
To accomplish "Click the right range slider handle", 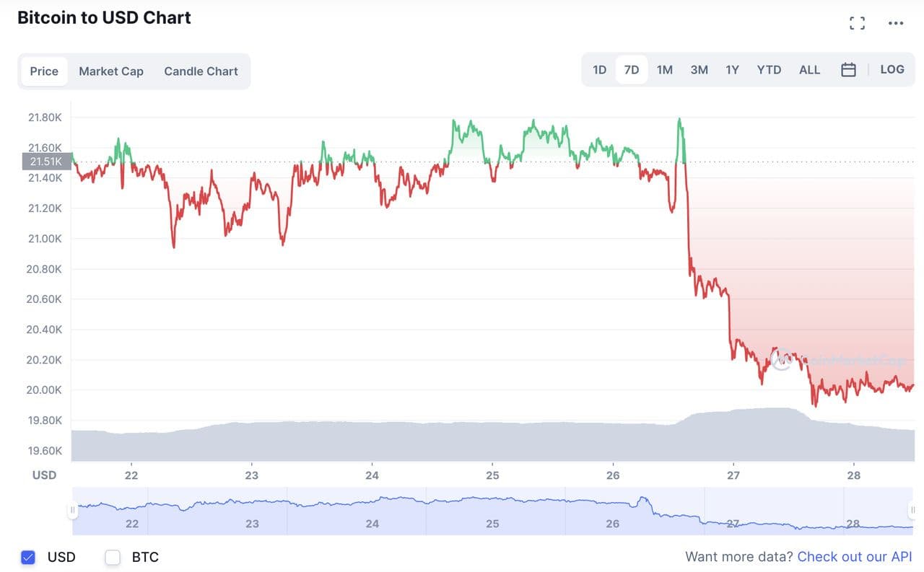I will click(x=913, y=511).
